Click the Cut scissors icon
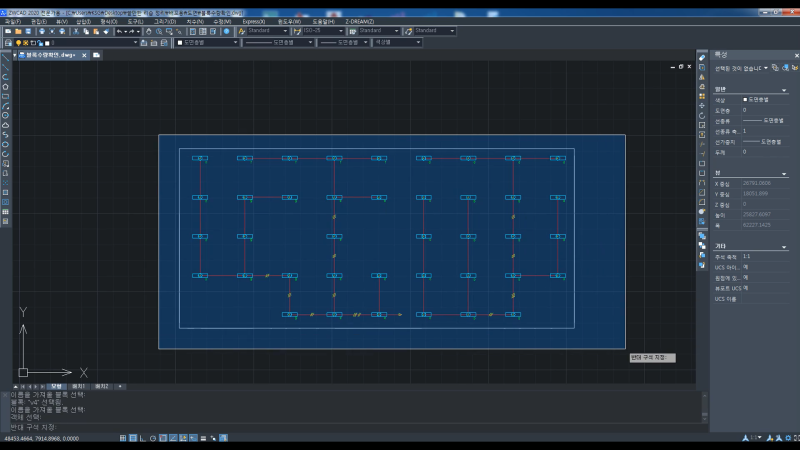The width and height of the screenshot is (800, 450). [x=76, y=31]
